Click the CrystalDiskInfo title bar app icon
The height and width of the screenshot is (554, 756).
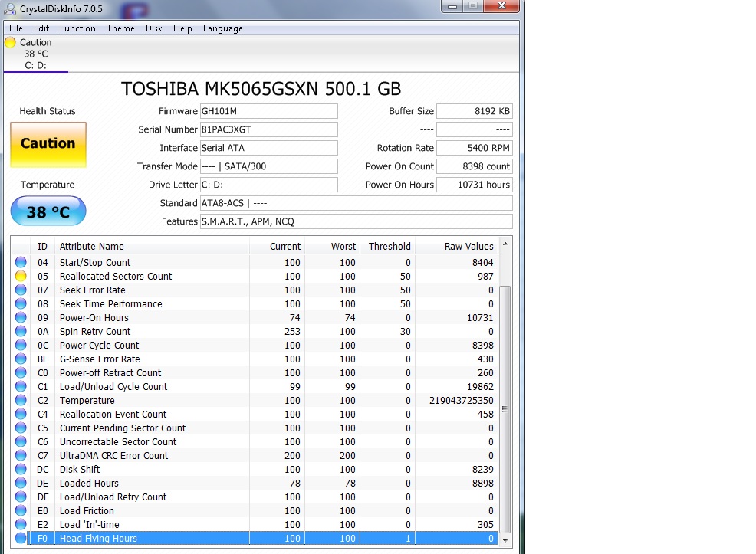10,8
